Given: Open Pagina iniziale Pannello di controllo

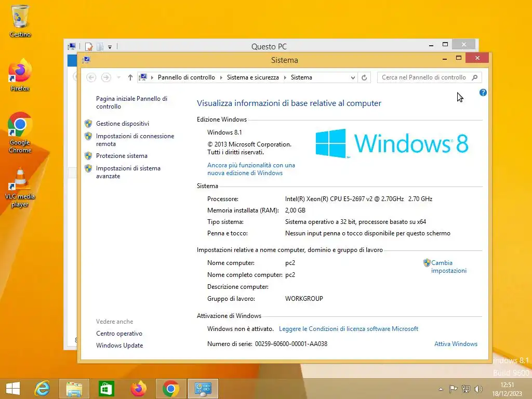Looking at the screenshot, I should (x=131, y=102).
